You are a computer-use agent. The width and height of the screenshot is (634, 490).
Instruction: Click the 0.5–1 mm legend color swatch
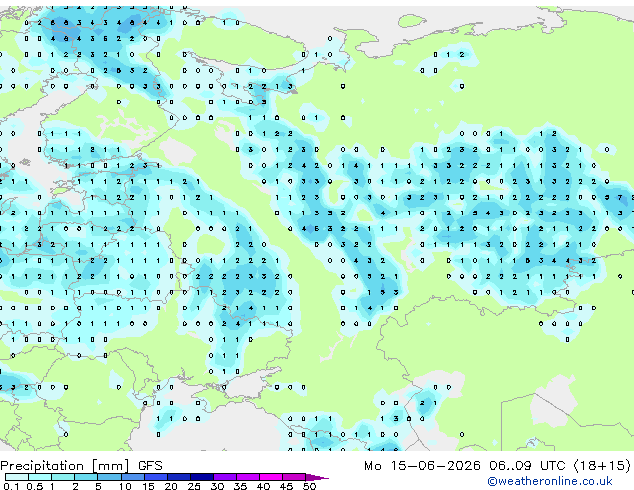pos(40,477)
